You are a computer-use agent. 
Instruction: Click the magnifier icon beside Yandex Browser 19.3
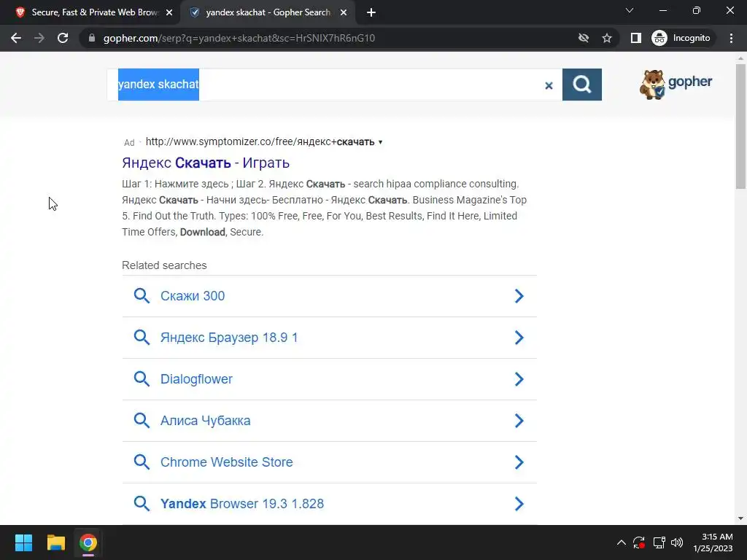tap(142, 503)
